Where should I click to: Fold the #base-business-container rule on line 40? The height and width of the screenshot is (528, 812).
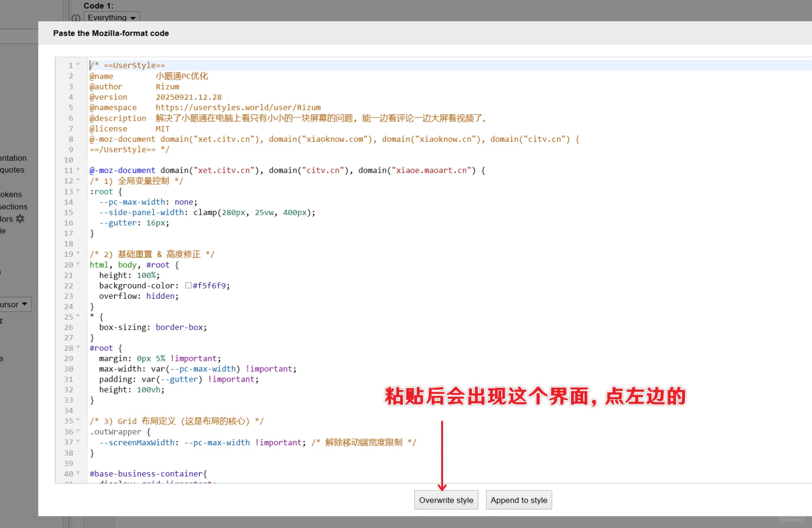tap(78, 474)
